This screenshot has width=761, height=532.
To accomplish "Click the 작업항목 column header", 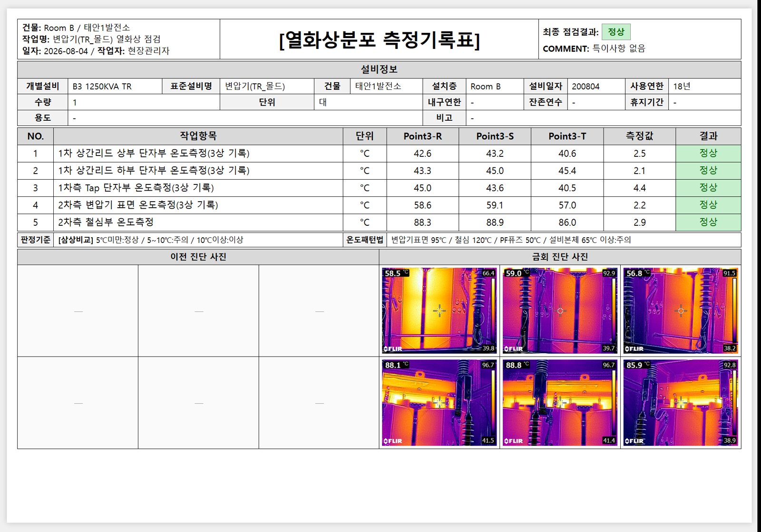I will click(198, 136).
